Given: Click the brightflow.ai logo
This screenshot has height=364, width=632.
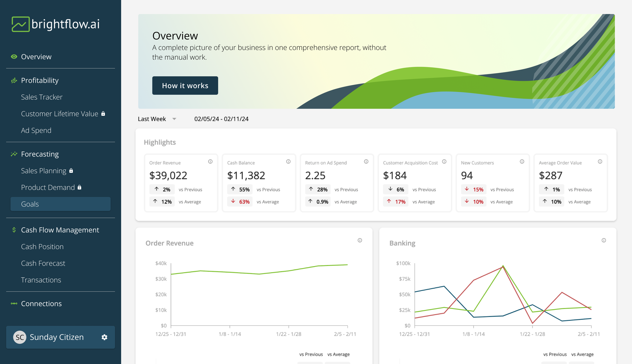Looking at the screenshot, I should click(56, 24).
